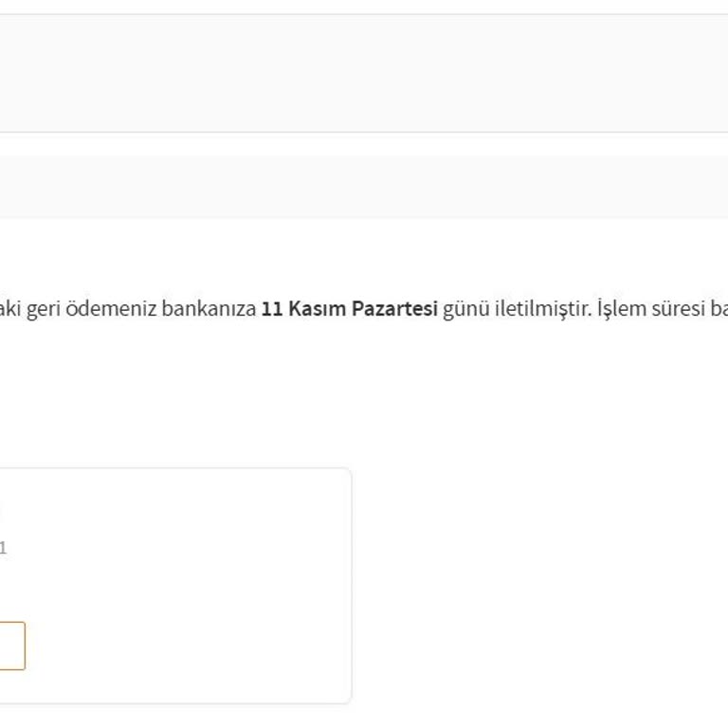Click the partial word "aki" starting the message
728x728 pixels.
pos(9,310)
